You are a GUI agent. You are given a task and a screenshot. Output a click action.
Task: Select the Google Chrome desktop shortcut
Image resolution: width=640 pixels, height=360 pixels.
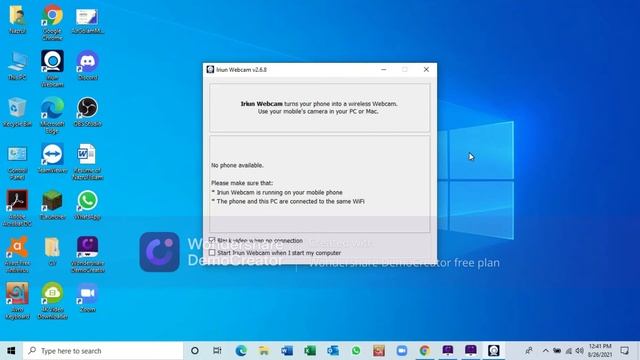click(x=52, y=22)
